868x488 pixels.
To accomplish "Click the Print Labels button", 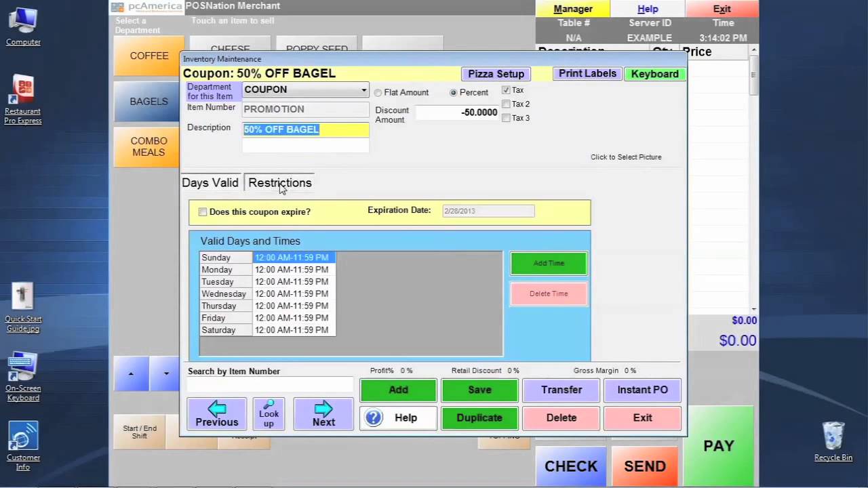I will [587, 74].
